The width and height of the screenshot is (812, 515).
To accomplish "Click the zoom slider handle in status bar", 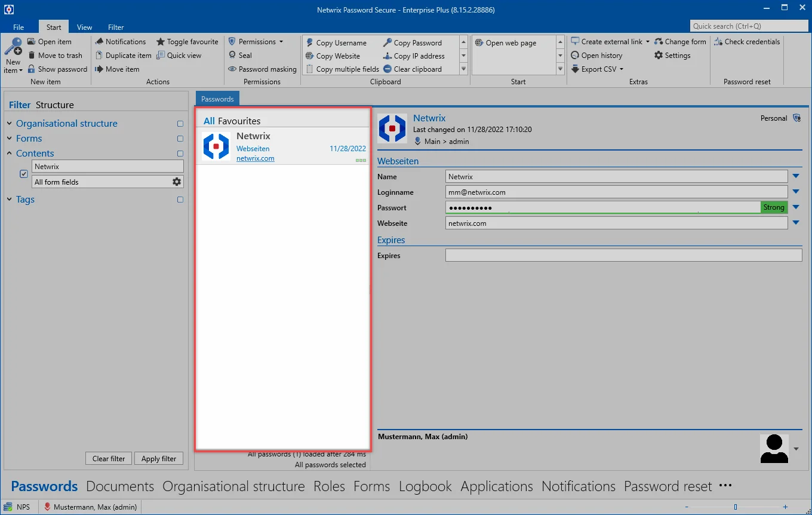I will 736,507.
